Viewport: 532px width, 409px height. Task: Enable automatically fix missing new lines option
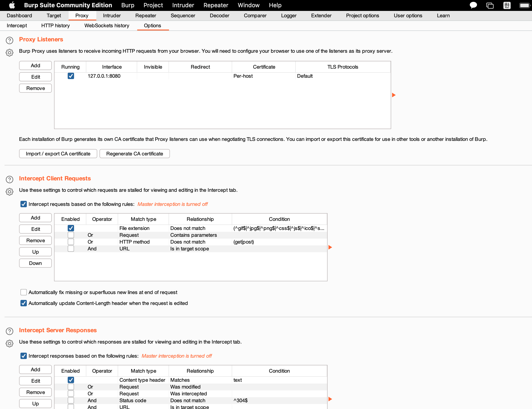point(24,292)
